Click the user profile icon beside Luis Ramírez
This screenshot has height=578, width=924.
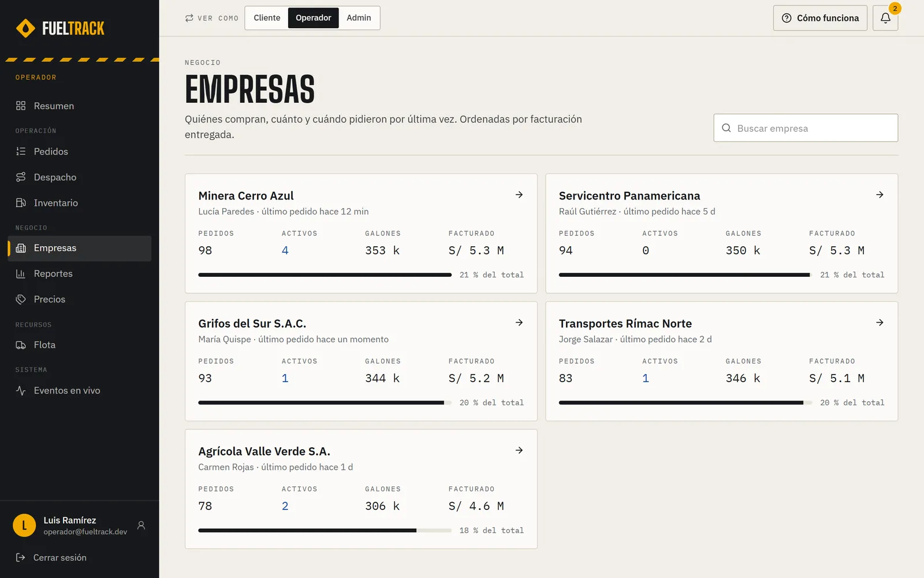tap(141, 525)
